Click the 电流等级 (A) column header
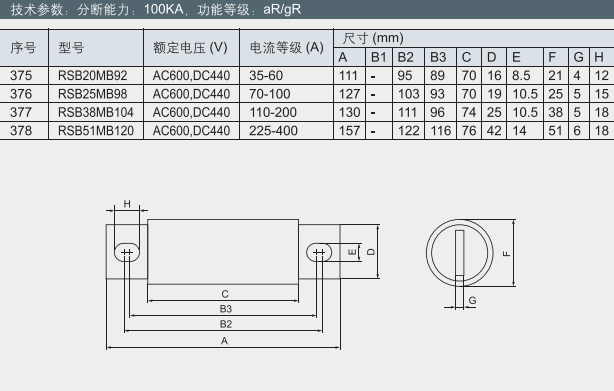The image size is (614, 391). pyautogui.click(x=287, y=48)
